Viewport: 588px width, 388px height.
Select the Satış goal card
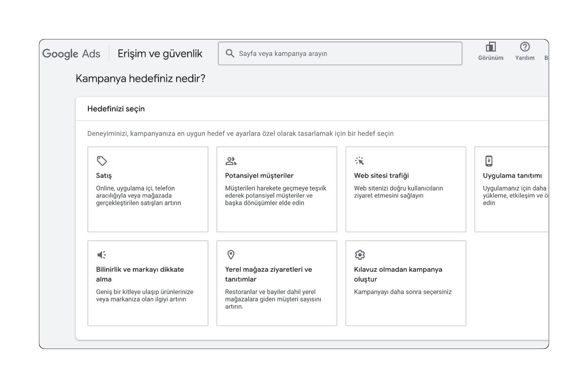(x=147, y=189)
